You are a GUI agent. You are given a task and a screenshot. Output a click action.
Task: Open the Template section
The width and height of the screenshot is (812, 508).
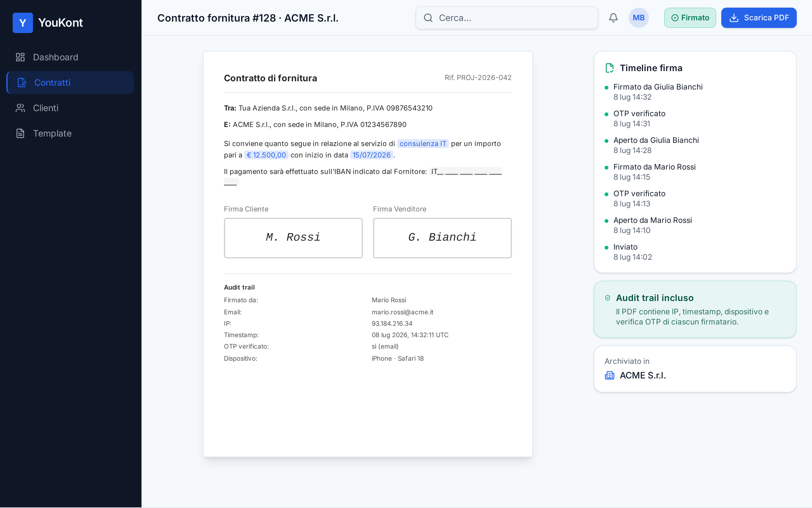(x=70, y=133)
